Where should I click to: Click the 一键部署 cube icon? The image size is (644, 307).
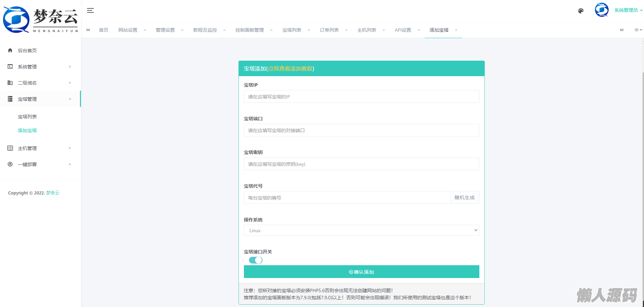10,164
